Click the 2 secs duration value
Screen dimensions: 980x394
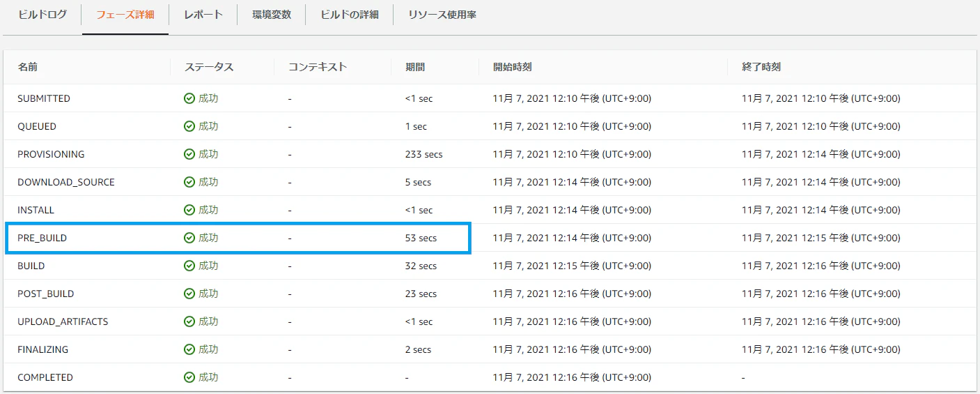pyautogui.click(x=418, y=349)
